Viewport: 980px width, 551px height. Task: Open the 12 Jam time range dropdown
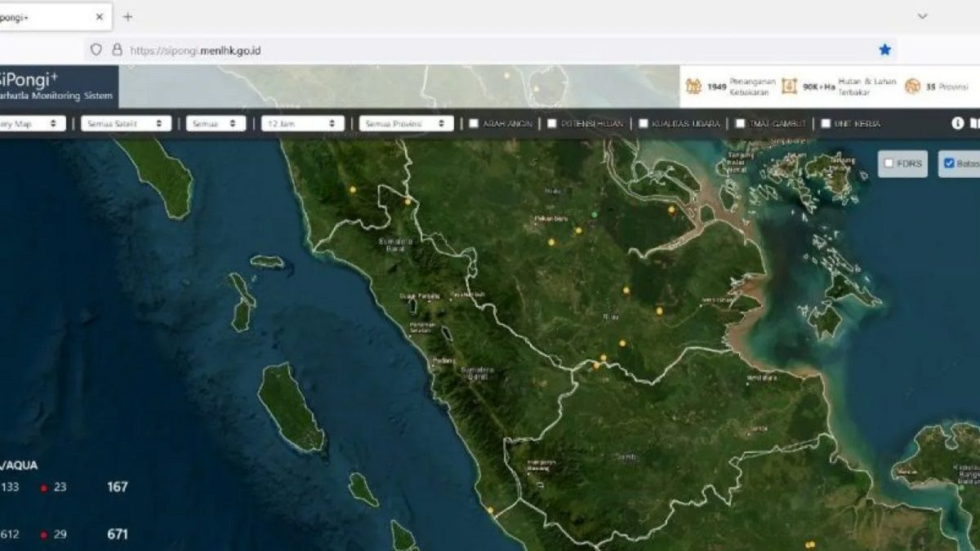302,123
